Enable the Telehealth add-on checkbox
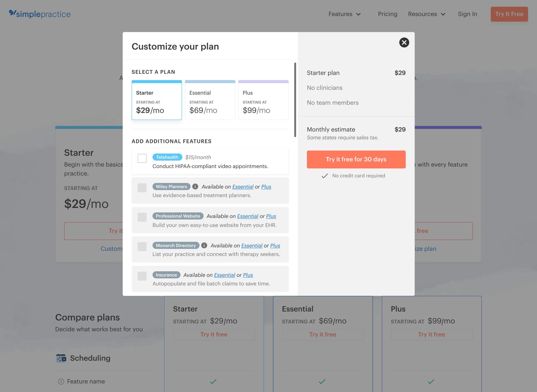 [x=142, y=158]
